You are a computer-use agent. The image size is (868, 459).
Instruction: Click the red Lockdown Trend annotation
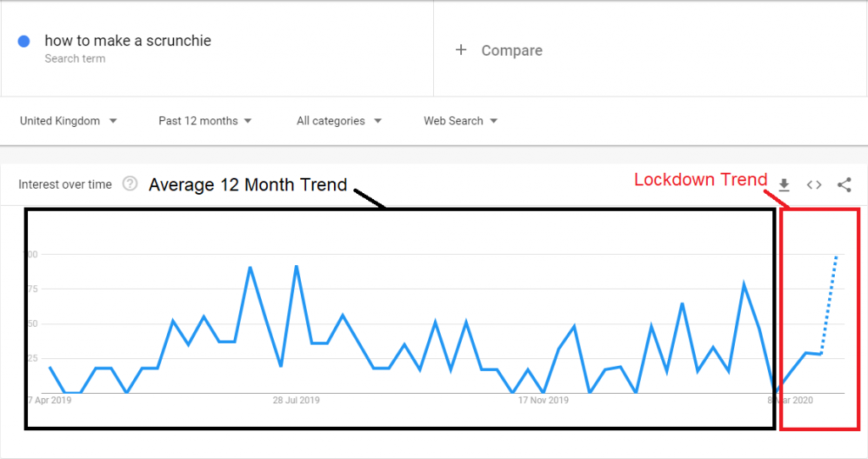pos(700,180)
